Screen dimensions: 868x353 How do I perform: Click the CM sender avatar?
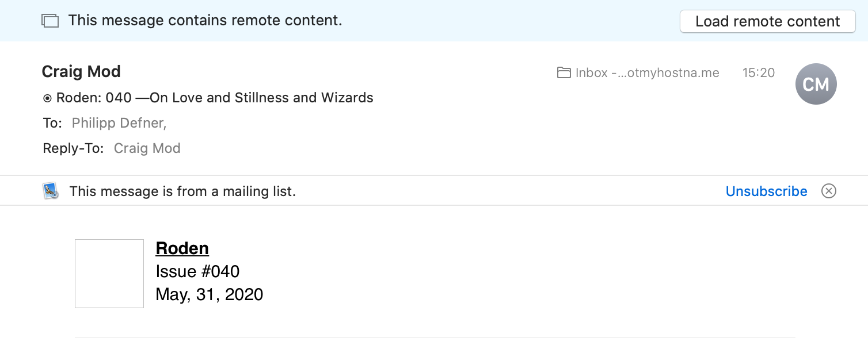click(x=816, y=85)
